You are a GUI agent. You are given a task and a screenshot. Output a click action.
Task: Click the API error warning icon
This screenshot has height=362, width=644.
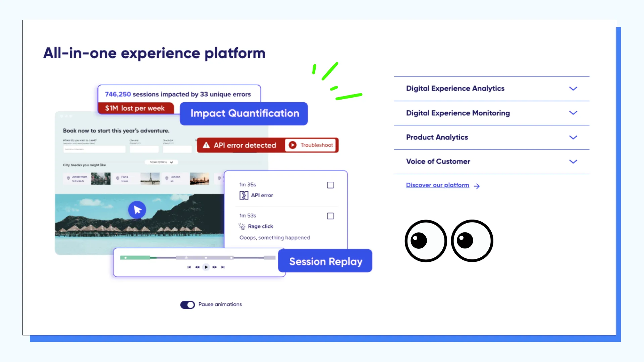[206, 145]
